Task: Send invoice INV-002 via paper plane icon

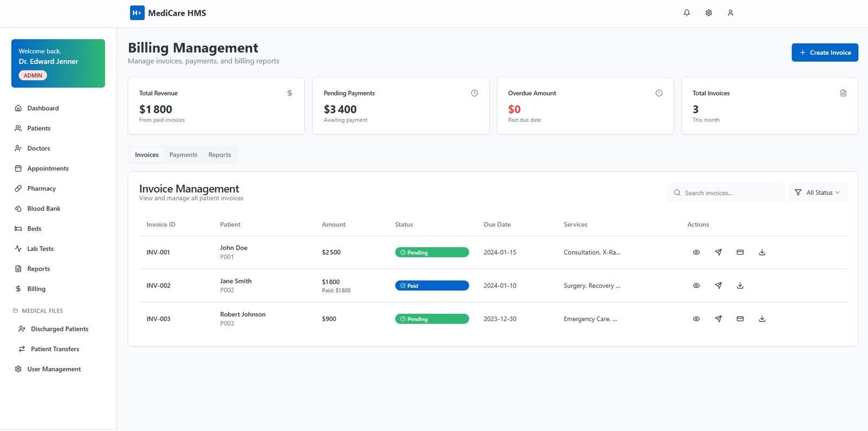Action: [x=718, y=286]
